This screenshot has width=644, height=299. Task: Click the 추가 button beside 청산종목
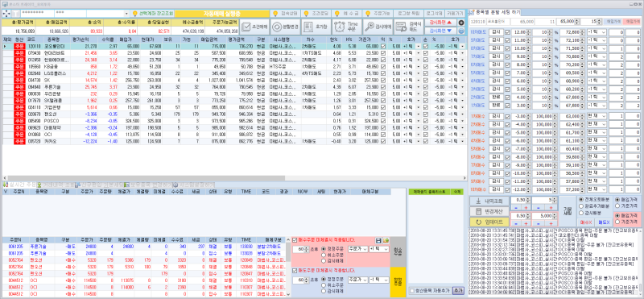[457, 291]
